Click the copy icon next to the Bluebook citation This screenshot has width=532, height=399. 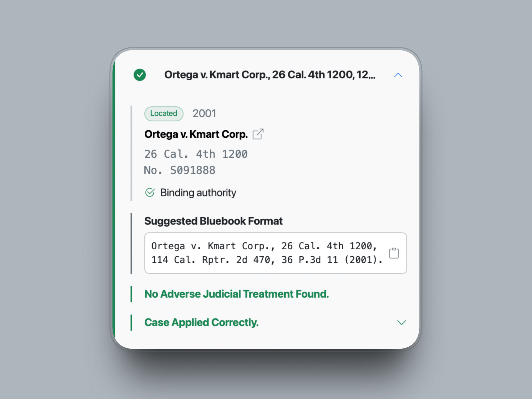click(x=394, y=253)
